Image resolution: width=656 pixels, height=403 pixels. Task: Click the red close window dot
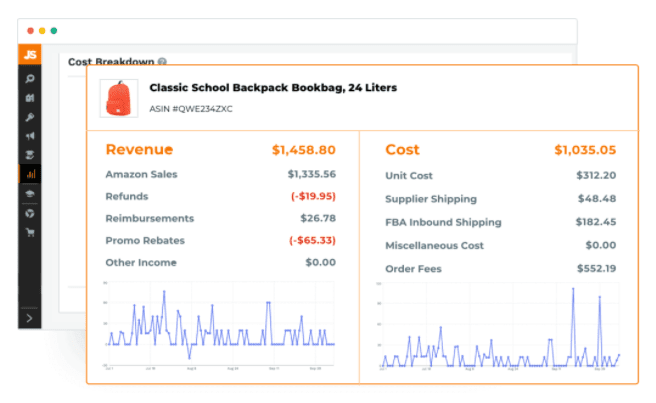30,31
